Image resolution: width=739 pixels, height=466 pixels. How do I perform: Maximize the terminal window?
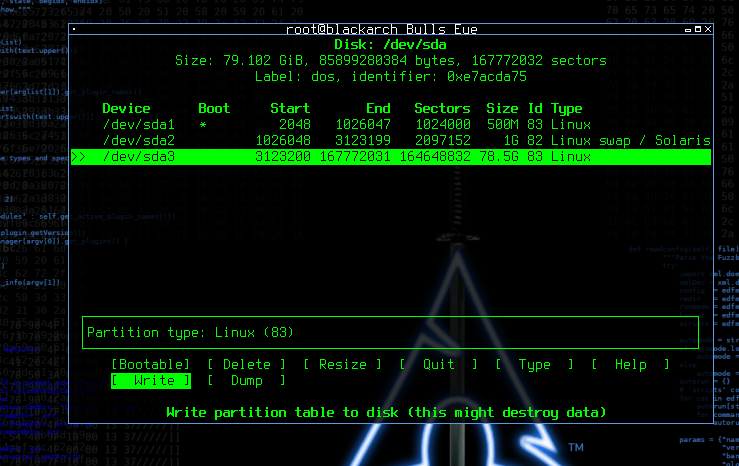coord(698,29)
